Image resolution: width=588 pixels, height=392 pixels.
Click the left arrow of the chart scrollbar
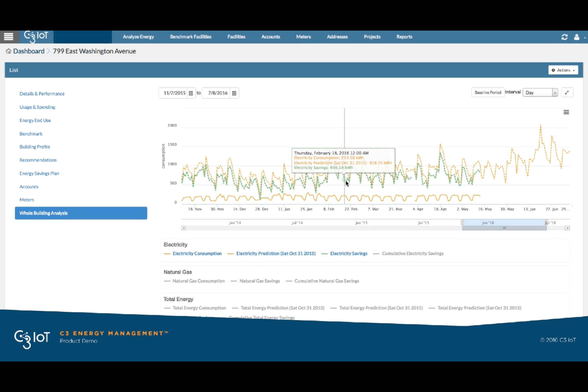click(184, 228)
